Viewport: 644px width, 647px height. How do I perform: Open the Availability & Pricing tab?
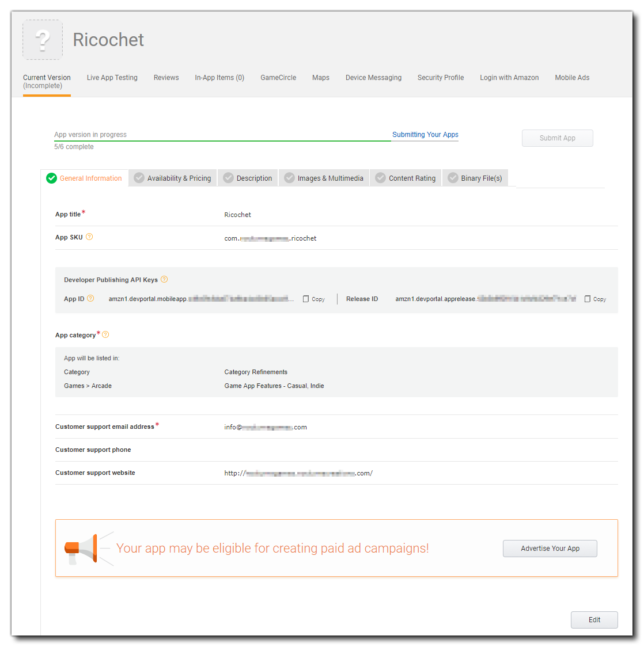pyautogui.click(x=173, y=178)
